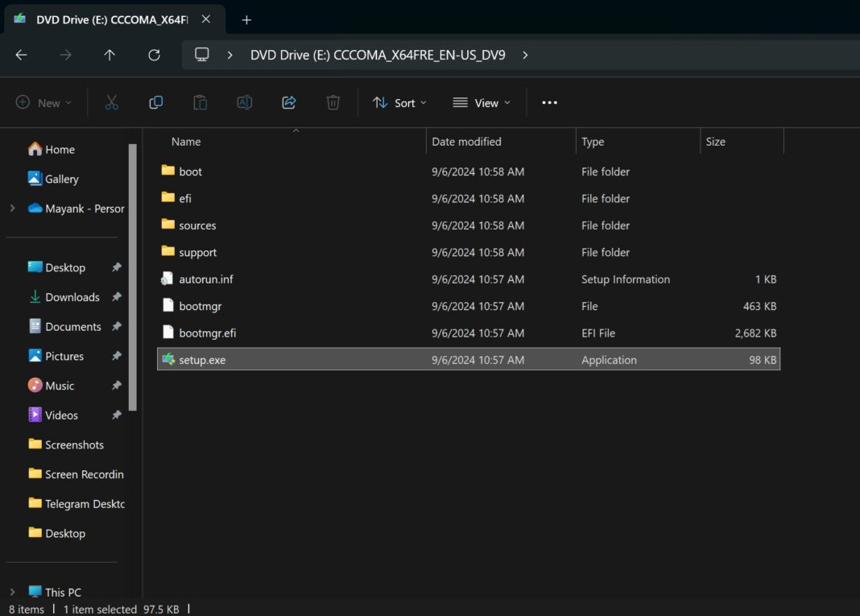Share setup.exe
Screen dimensions: 860x616
(288, 102)
